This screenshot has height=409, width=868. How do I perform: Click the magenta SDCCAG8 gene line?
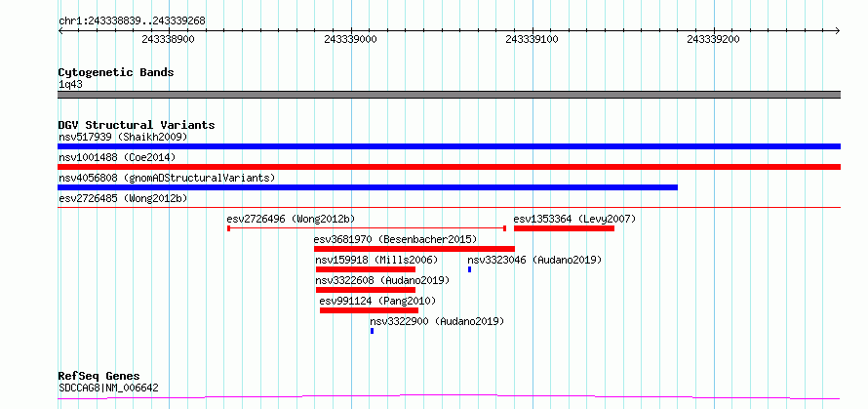coord(449,397)
